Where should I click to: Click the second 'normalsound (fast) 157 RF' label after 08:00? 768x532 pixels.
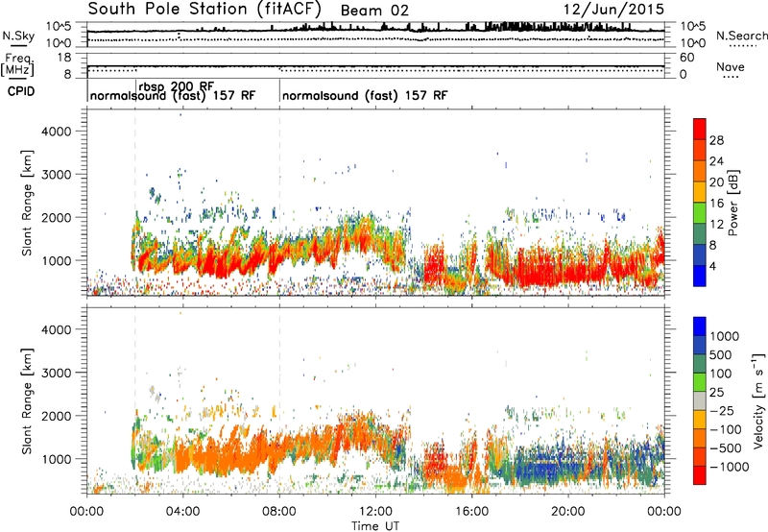365,95
